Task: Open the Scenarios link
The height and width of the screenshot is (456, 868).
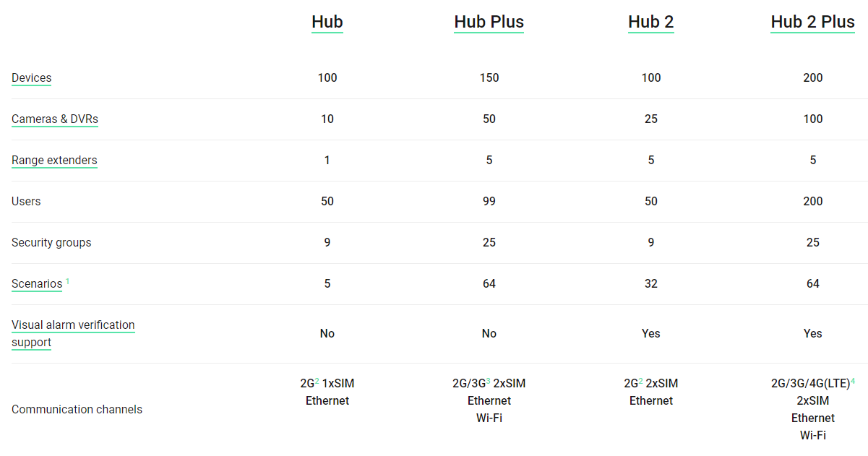Action: point(37,284)
